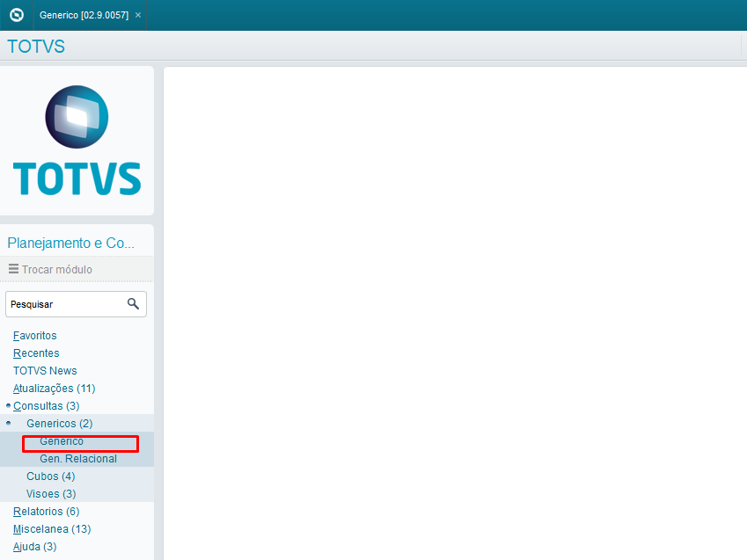Expand Atualizações (11) menu
747x560 pixels.
[x=54, y=389]
